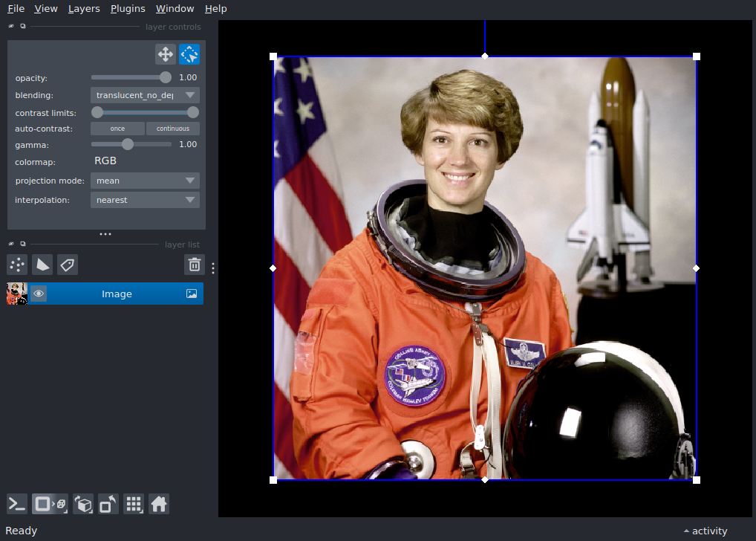
Task: Hide the Image layer
Action: pyautogui.click(x=39, y=294)
